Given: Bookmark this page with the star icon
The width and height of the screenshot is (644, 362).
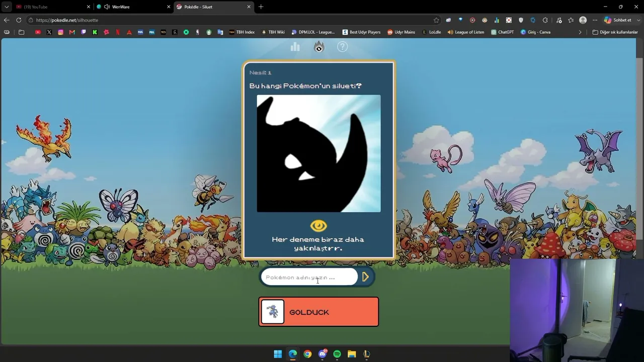Looking at the screenshot, I should pos(436,20).
